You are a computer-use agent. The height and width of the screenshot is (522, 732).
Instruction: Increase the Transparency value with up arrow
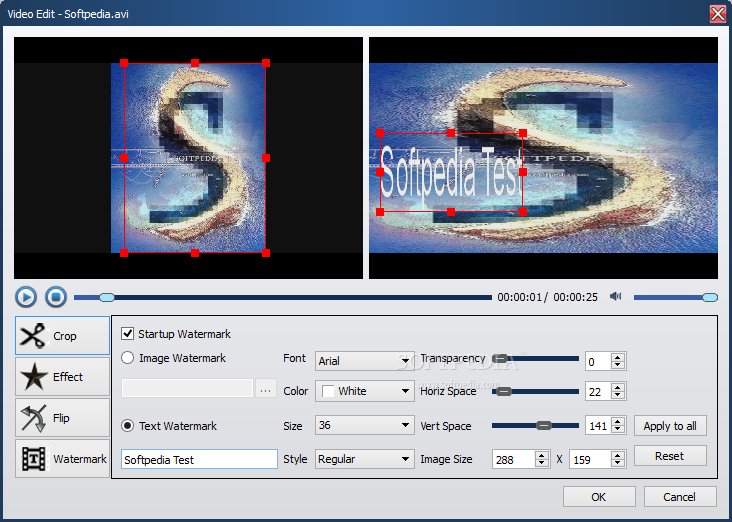coord(618,357)
